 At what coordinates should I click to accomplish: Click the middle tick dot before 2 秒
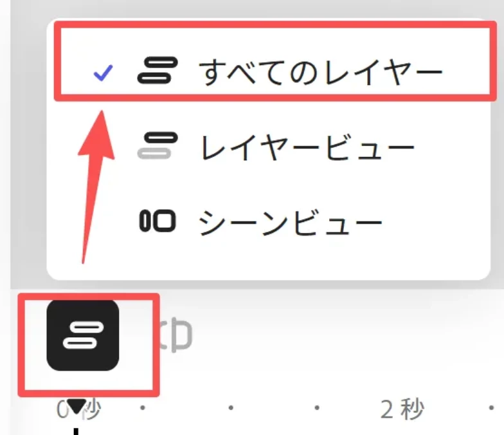(x=230, y=408)
